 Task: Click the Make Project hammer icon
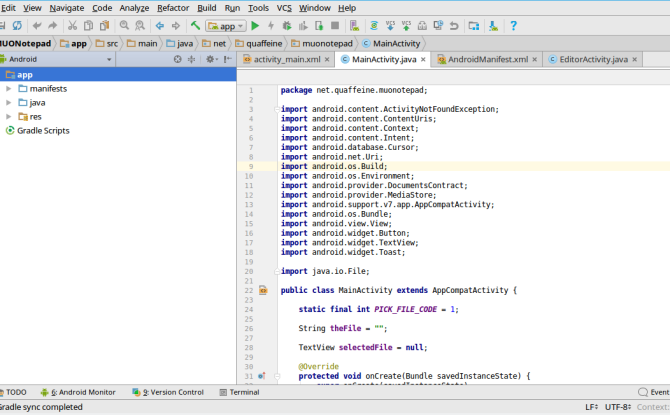coord(196,25)
